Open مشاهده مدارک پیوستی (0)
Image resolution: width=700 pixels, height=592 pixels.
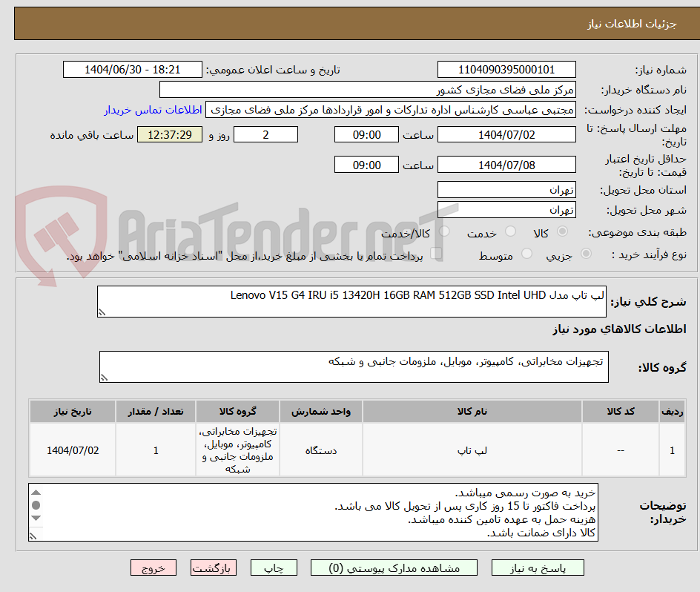393,568
